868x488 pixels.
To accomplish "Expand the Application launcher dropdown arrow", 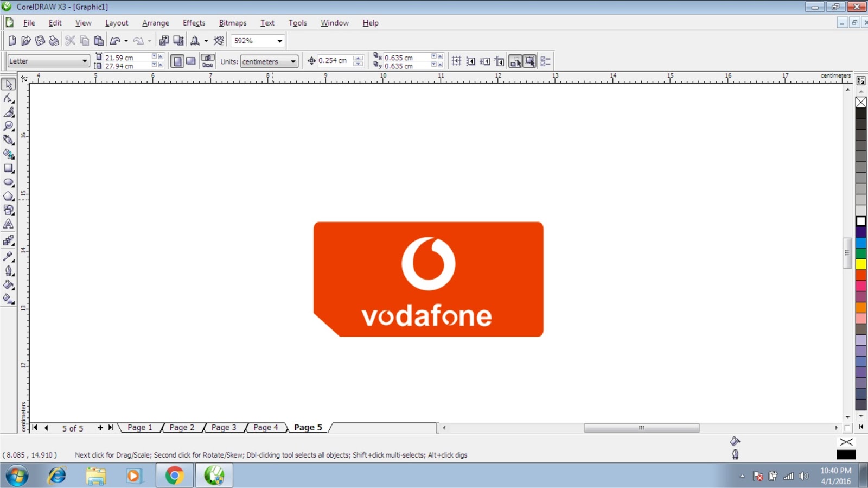I will coord(206,41).
